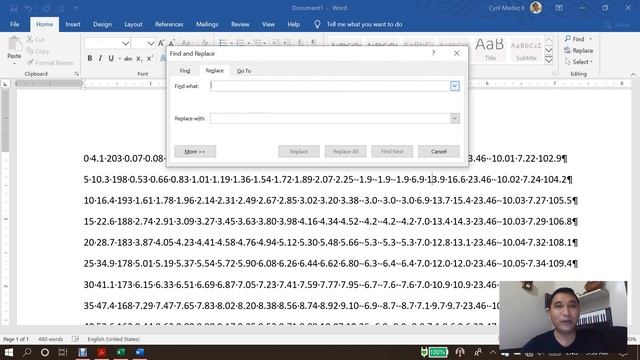640x360 pixels.
Task: Click the tab selector at ruler corner
Action: [5, 84]
